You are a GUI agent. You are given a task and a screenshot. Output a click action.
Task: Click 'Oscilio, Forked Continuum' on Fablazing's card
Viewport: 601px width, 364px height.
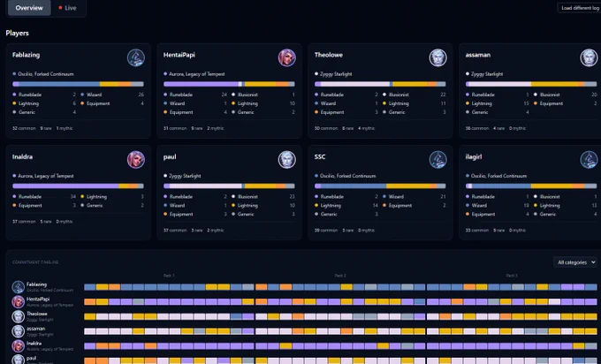coord(46,74)
